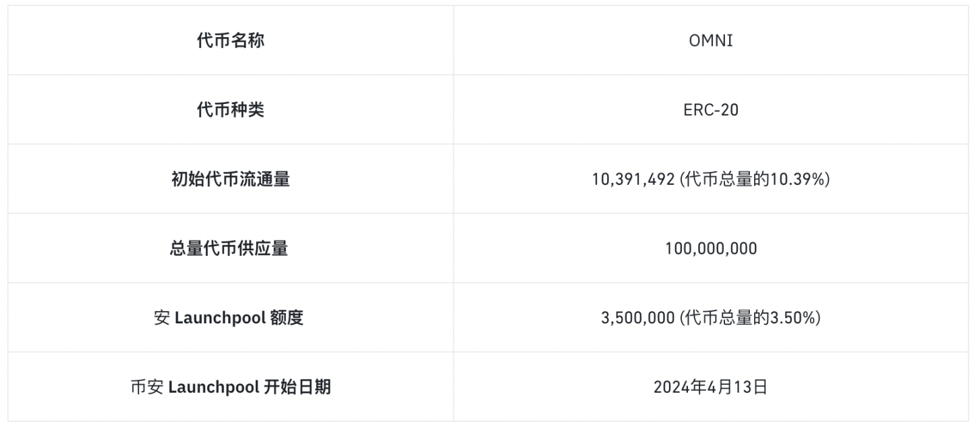This screenshot has width=980, height=434.
Task: Click the 安 character before Launchpool 额度
Action: [162, 318]
